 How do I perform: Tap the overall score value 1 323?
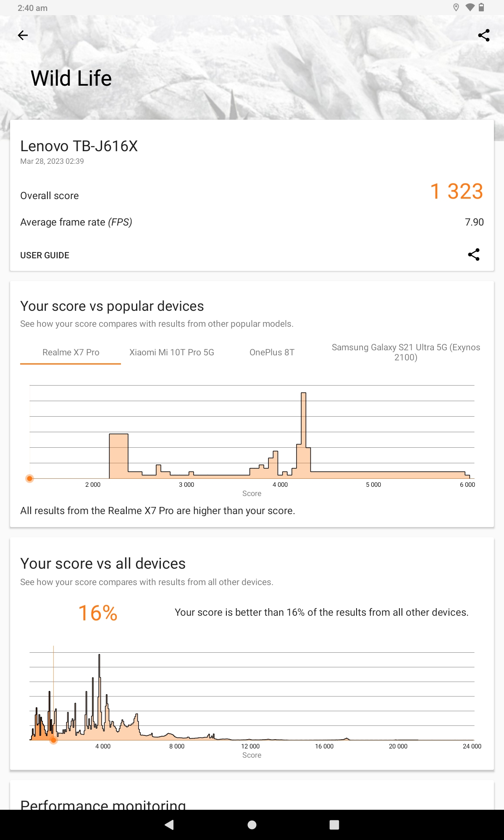click(457, 192)
